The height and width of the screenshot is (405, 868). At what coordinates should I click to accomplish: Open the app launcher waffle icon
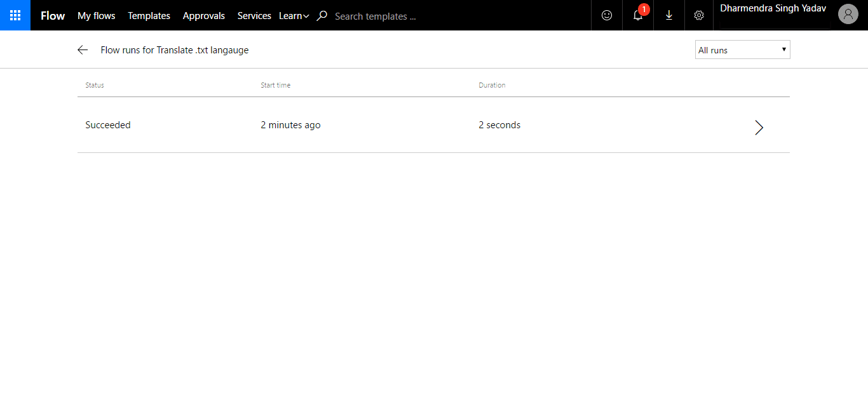pos(15,15)
